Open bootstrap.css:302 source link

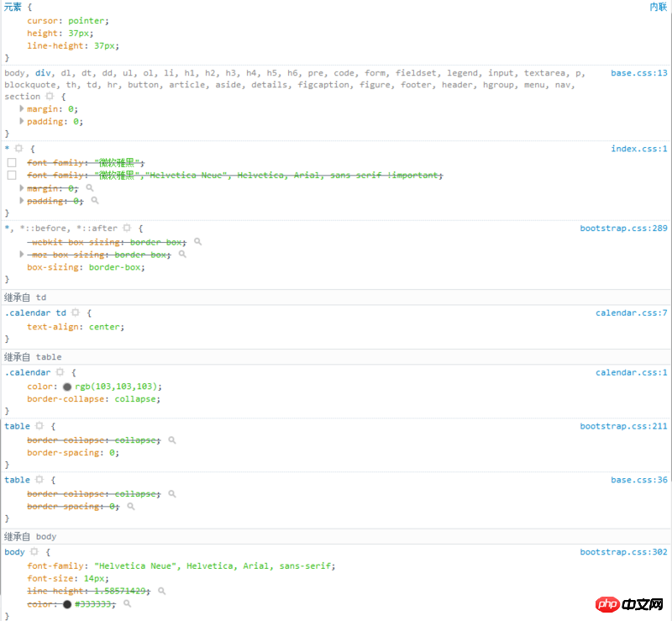pos(623,552)
